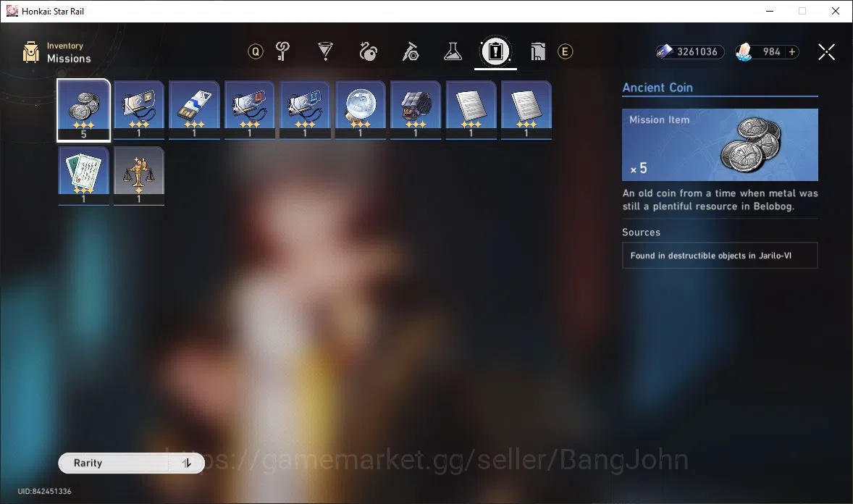Click the Ancient Coin description text
Screen dimensions: 853x504
coord(720,200)
